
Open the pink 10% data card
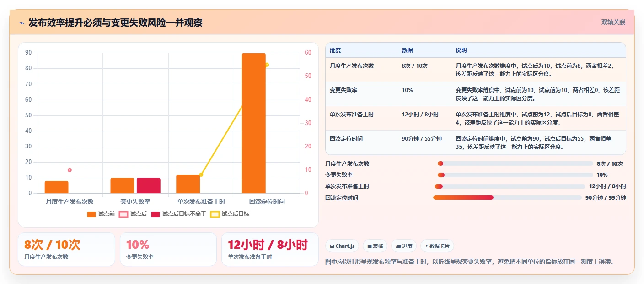[x=168, y=249]
